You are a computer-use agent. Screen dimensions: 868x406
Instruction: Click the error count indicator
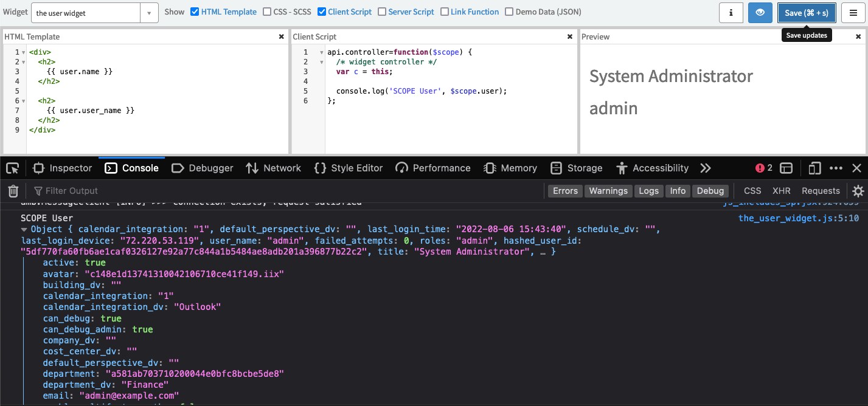point(764,168)
